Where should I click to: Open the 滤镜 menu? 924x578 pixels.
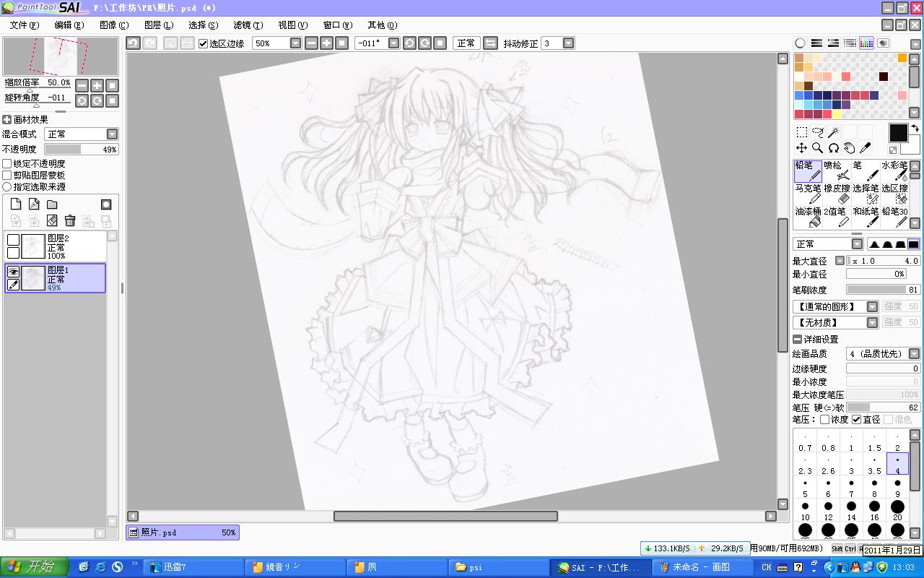coord(248,25)
